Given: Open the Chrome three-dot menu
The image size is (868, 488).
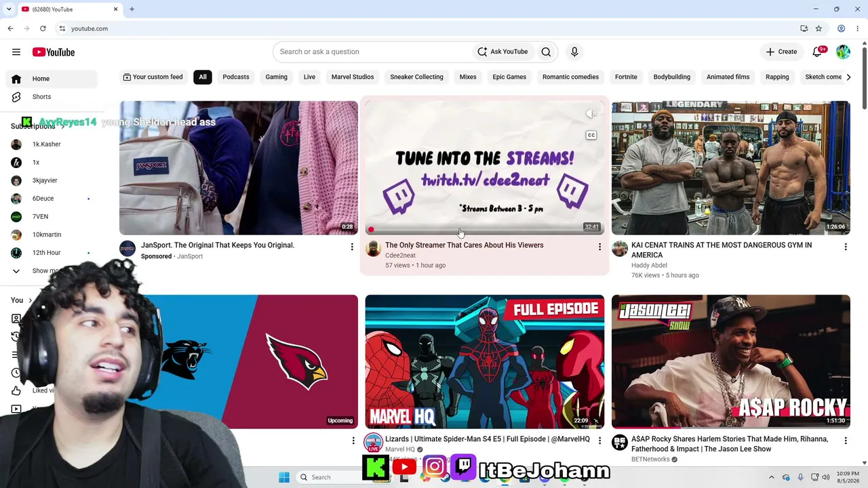Looking at the screenshot, I should point(858,28).
